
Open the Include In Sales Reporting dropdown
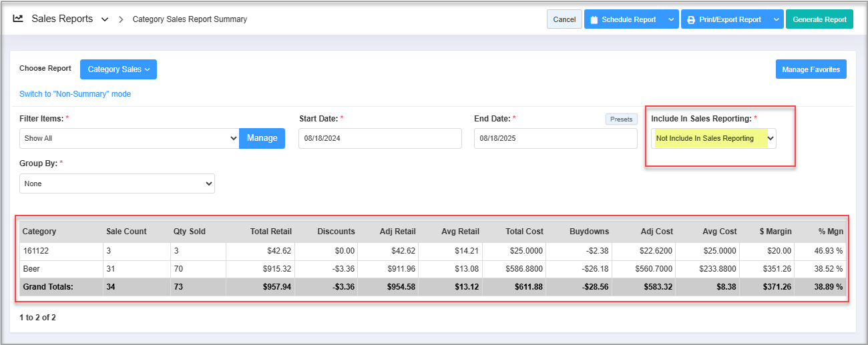tap(713, 138)
